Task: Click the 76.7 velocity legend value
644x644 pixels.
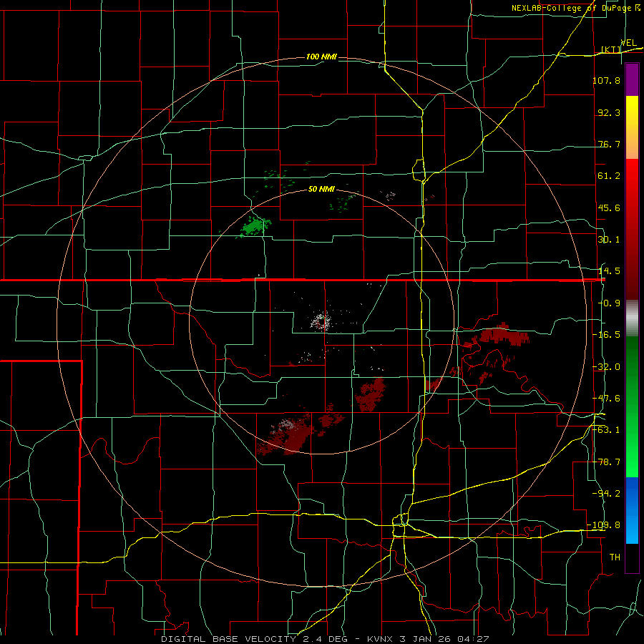Action: pos(609,144)
